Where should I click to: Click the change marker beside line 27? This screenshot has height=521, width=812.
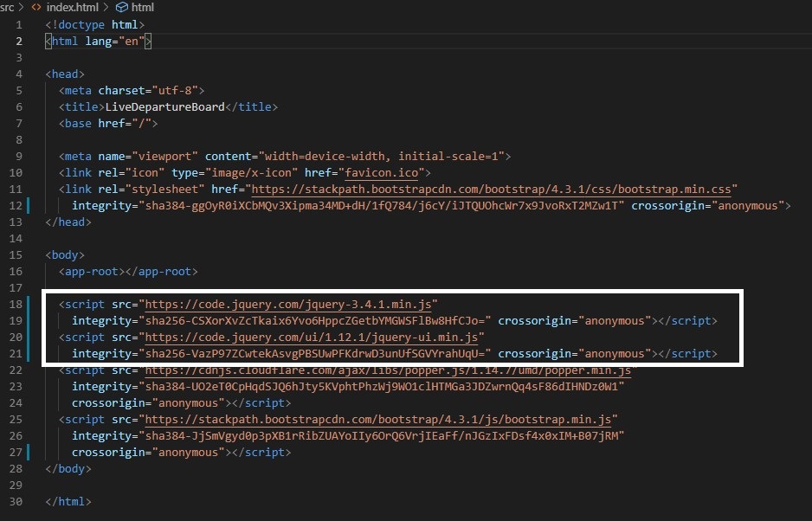click(29, 453)
